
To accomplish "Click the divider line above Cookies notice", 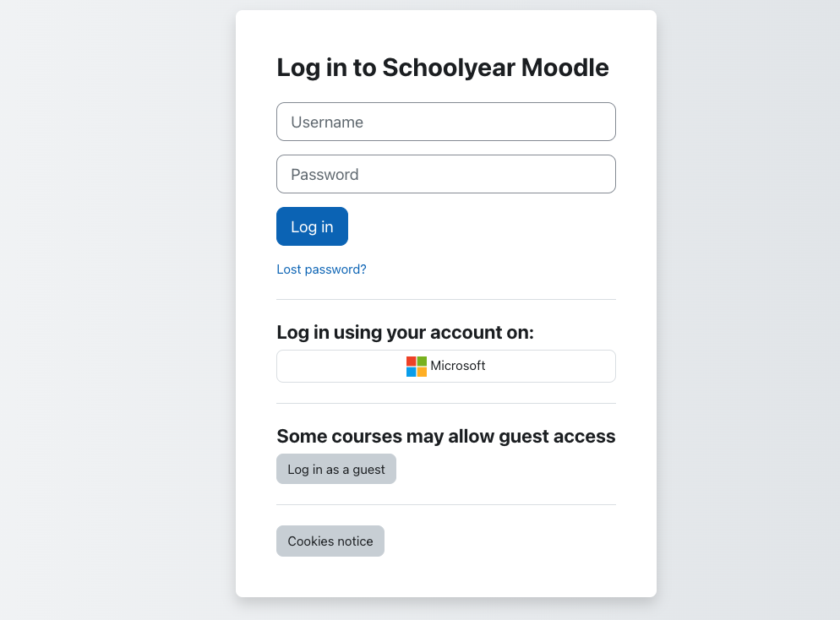I will pyautogui.click(x=445, y=504).
